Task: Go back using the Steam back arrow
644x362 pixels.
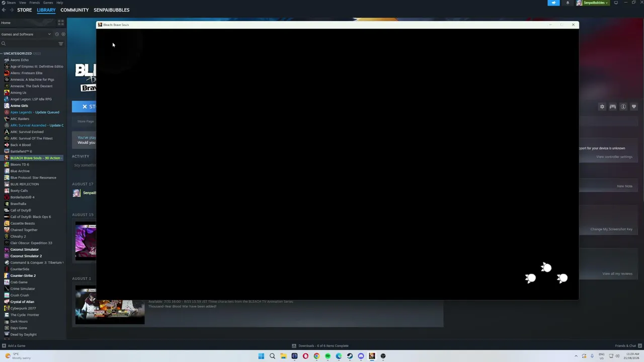Action: tap(4, 10)
